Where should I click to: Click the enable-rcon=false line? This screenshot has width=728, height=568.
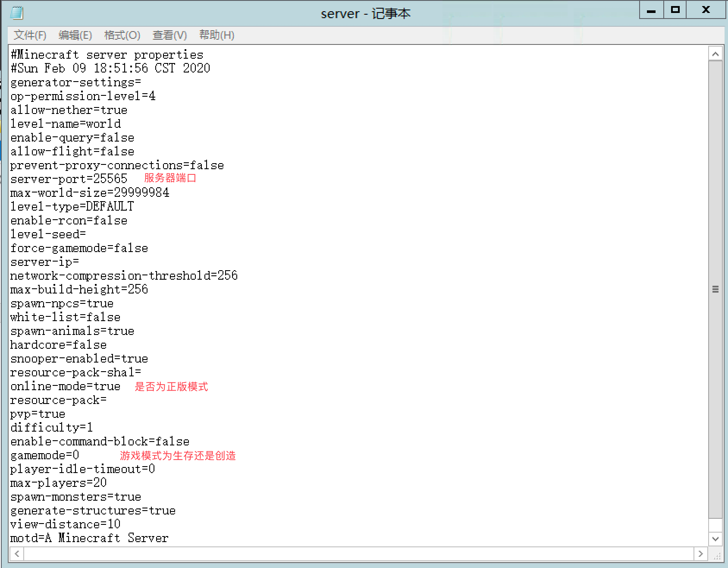(x=69, y=220)
